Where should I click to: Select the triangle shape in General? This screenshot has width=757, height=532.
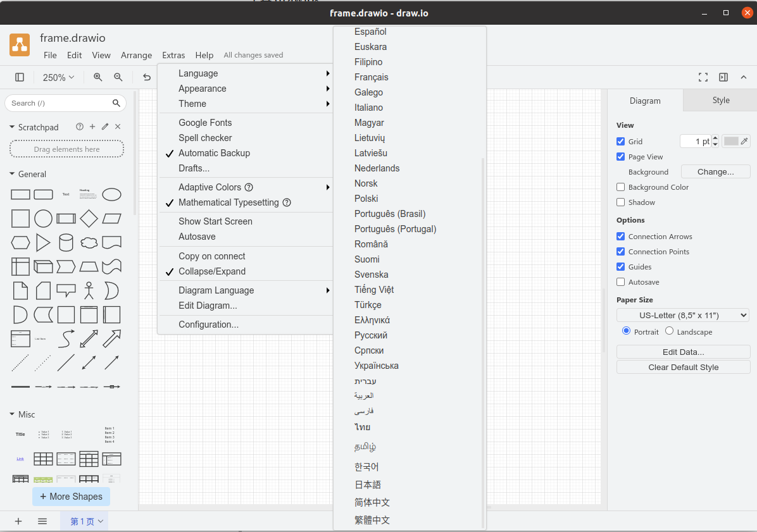43,243
